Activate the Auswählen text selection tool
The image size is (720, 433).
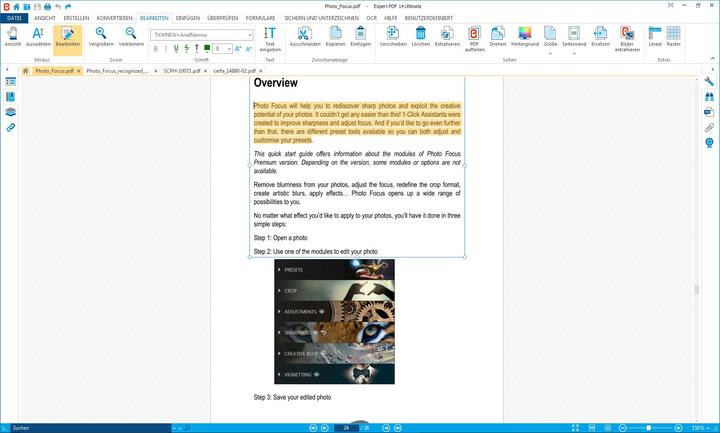(x=39, y=37)
